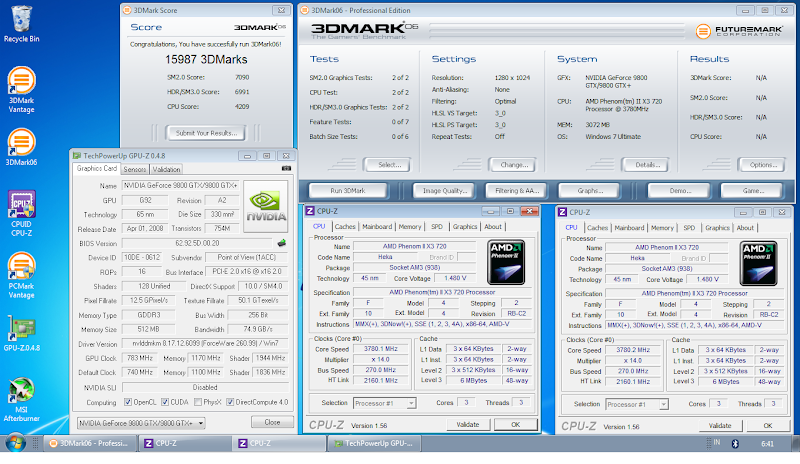Click the TechPowerUp GPU-Z taskbar button
Viewport: 800px width, 464px height.
tap(376, 444)
